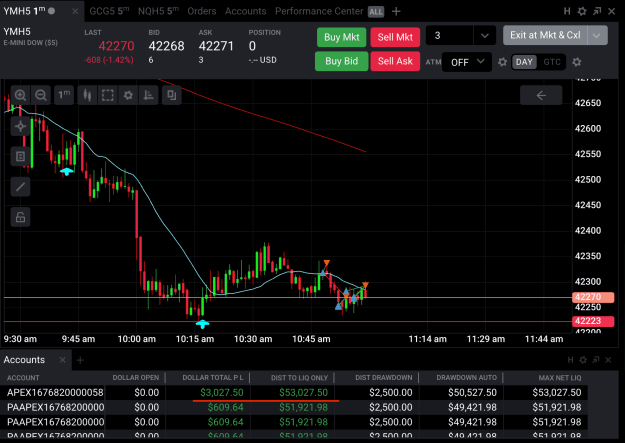Toggle the ALL filter in Performance Center
Image resolution: width=625 pixels, height=443 pixels.
[x=375, y=12]
